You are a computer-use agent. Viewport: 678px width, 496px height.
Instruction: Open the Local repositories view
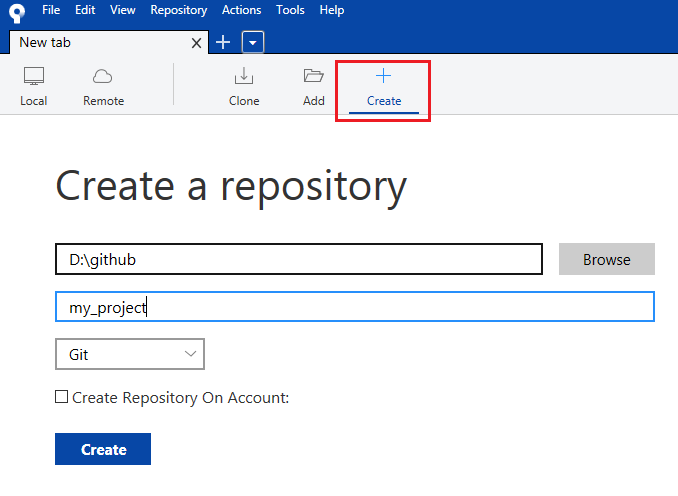click(x=33, y=77)
